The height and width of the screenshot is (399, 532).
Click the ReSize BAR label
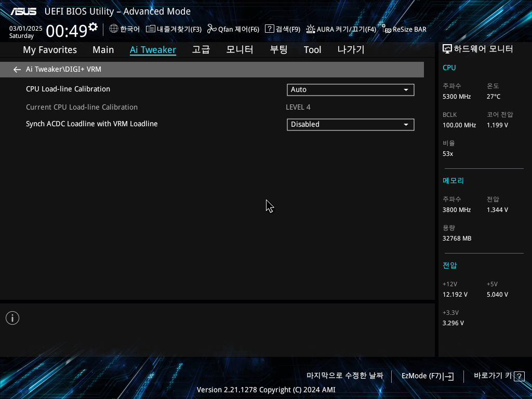409,29
